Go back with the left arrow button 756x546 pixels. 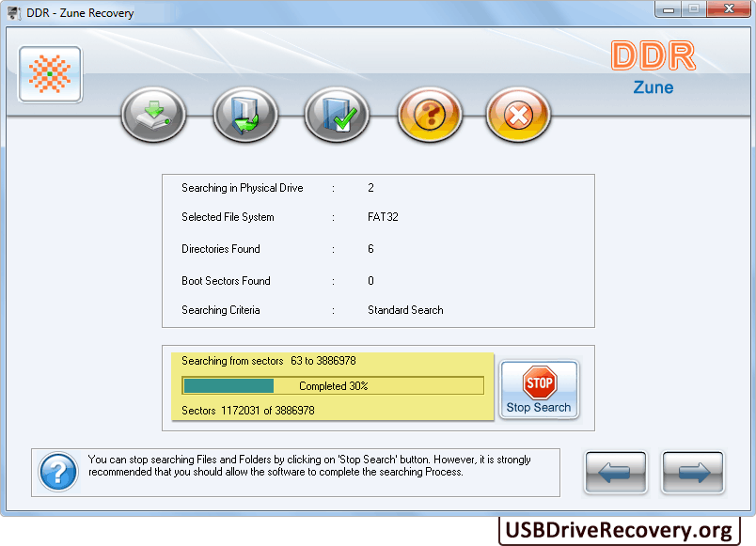click(616, 473)
